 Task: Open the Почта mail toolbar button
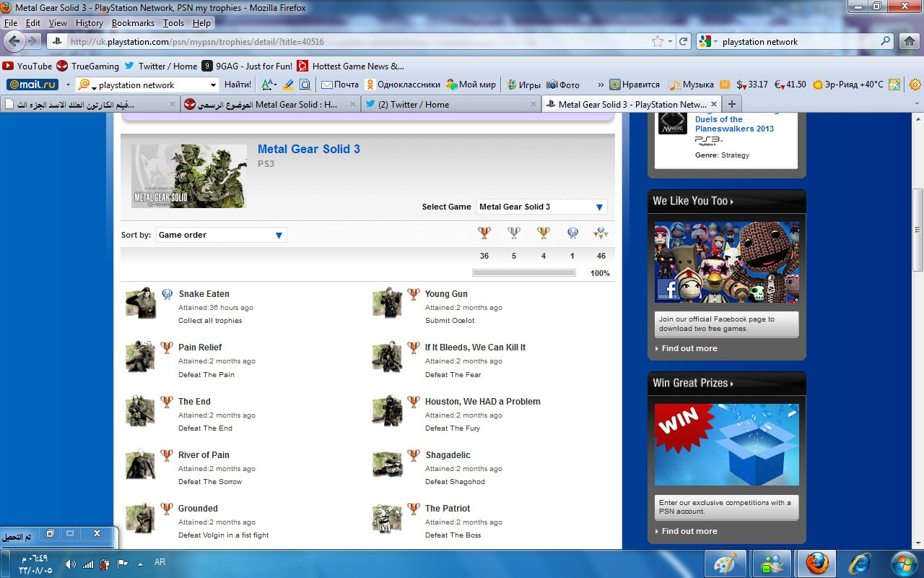point(340,85)
